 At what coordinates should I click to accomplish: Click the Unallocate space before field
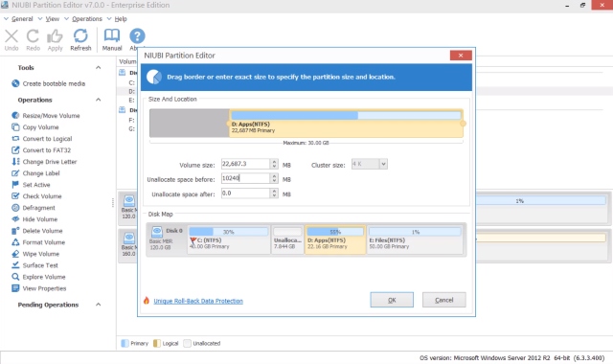245,178
